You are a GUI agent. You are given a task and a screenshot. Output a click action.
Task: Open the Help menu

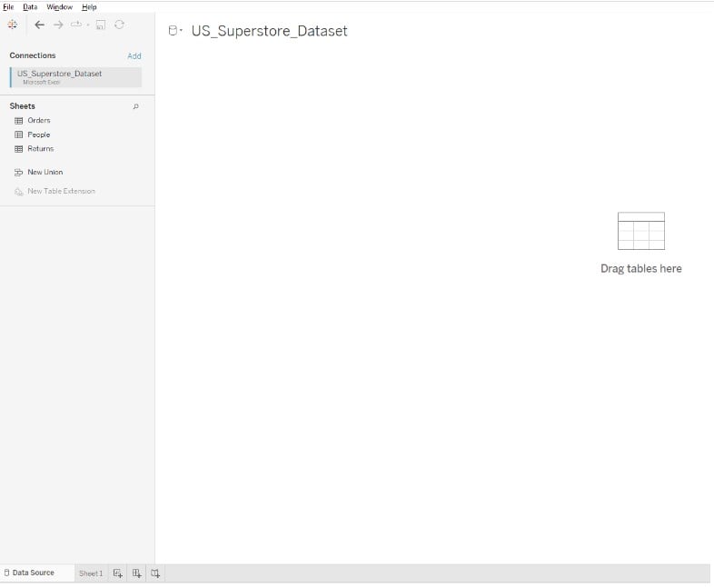tap(89, 7)
